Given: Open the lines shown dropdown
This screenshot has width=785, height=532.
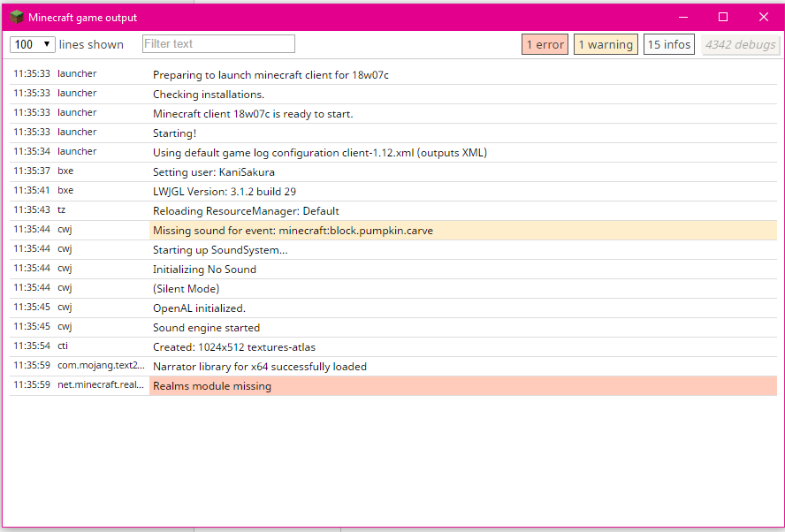Looking at the screenshot, I should 33,44.
